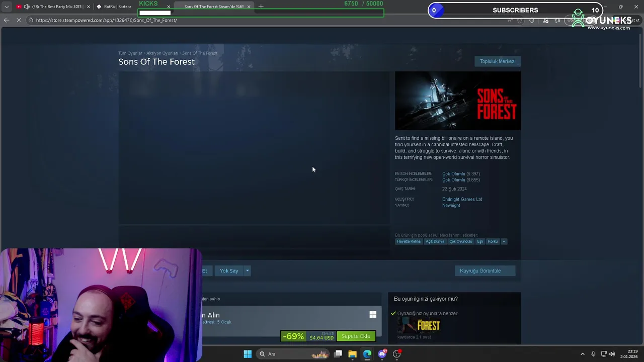
Task: Open Sons Of The Forest breadcrumb link
Action: pos(200,53)
